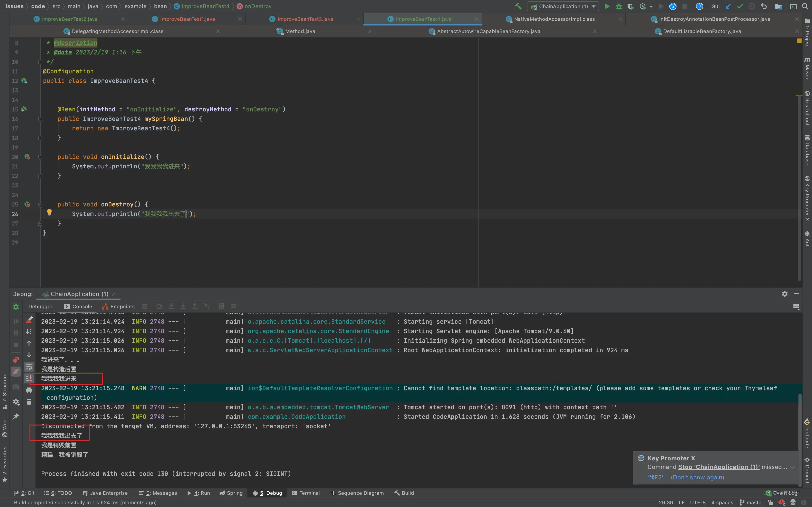This screenshot has height=507, width=812.
Task: Click View Breakpoints red circles icon
Action: click(16, 360)
